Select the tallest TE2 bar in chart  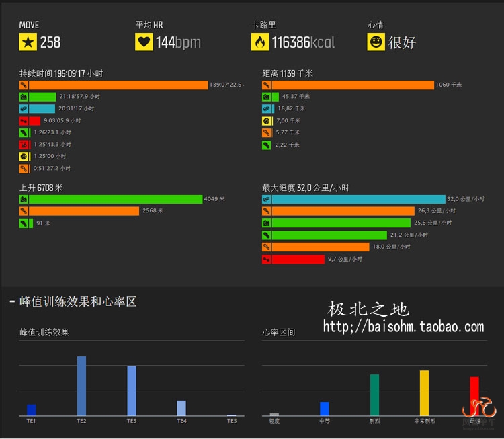pyautogui.click(x=81, y=386)
